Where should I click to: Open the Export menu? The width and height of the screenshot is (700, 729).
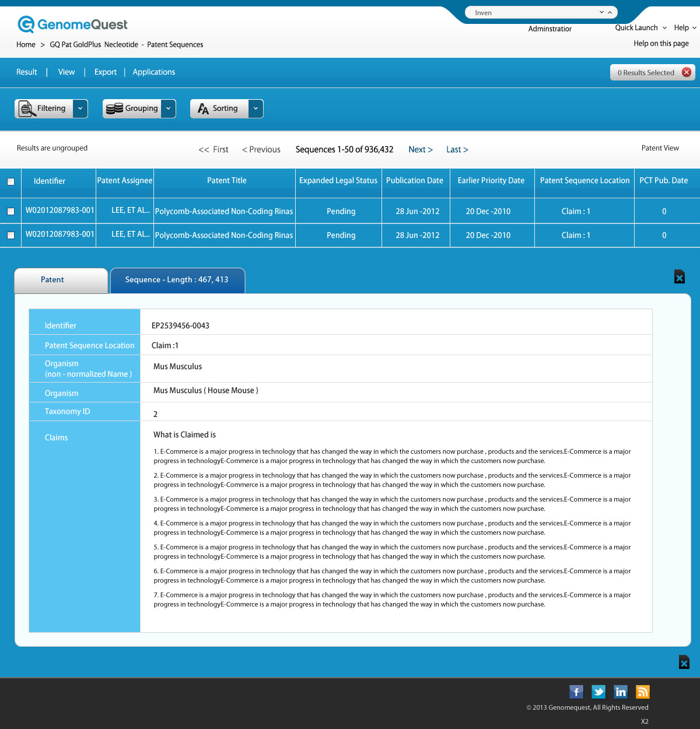105,72
